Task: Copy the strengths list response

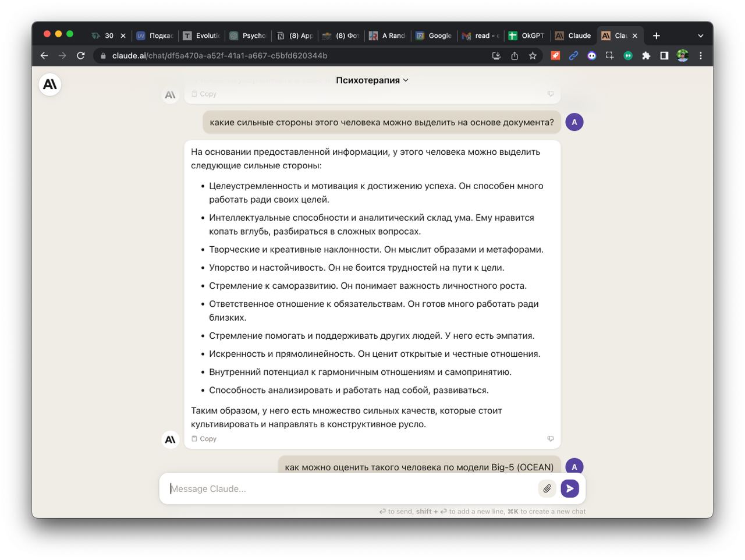Action: (204, 439)
